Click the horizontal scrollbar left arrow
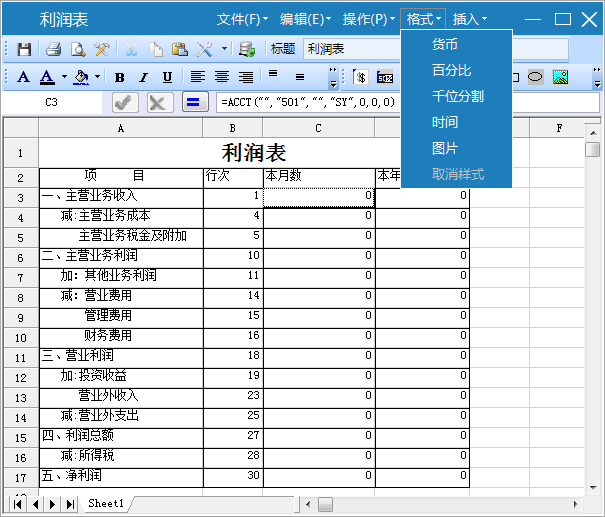Screen dimensions: 605x517 (308, 504)
